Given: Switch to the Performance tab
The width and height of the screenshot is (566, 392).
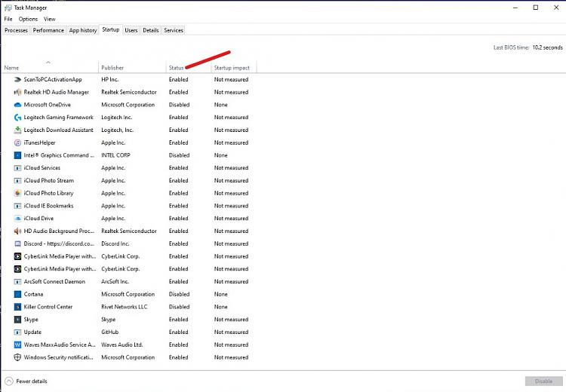Looking at the screenshot, I should click(x=49, y=30).
